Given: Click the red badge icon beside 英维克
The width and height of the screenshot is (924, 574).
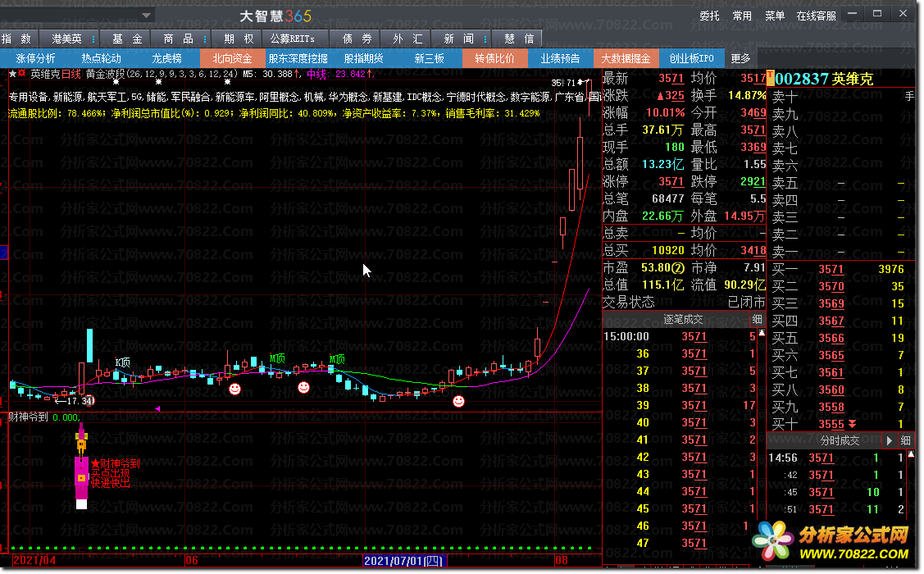Looking at the screenshot, I should click(x=22, y=74).
